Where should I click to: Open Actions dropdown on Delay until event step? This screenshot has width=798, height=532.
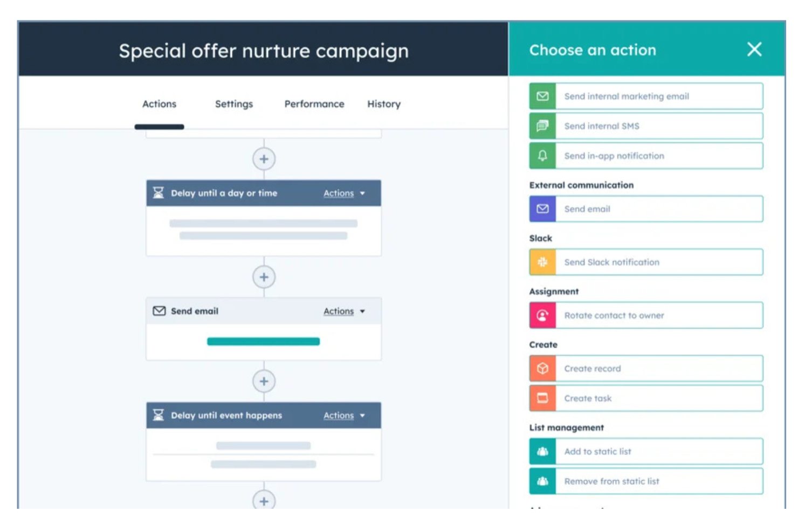pos(343,416)
